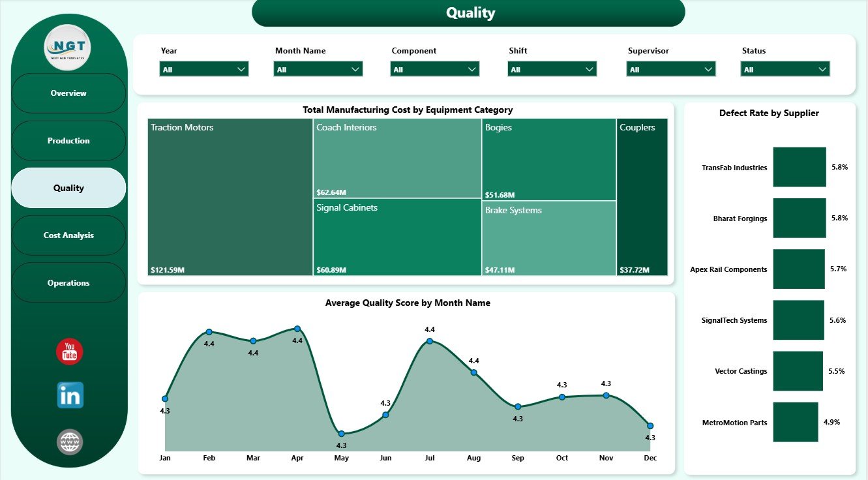The height and width of the screenshot is (480, 868).
Task: Click the Apr data point marker
Action: 297,329
